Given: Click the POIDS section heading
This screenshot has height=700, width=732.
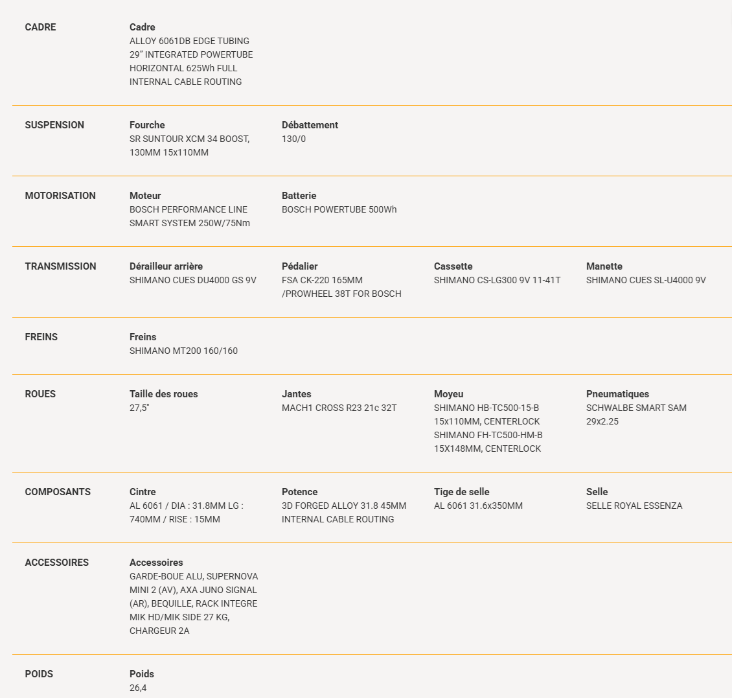Looking at the screenshot, I should point(39,674).
